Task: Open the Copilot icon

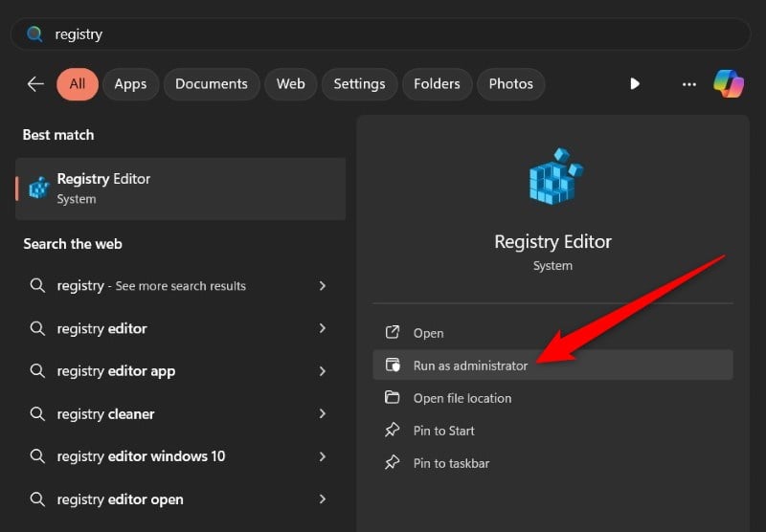Action: (729, 84)
